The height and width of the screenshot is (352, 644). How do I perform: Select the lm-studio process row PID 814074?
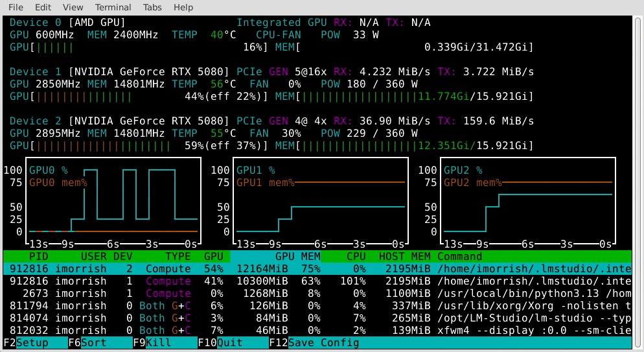[317, 318]
